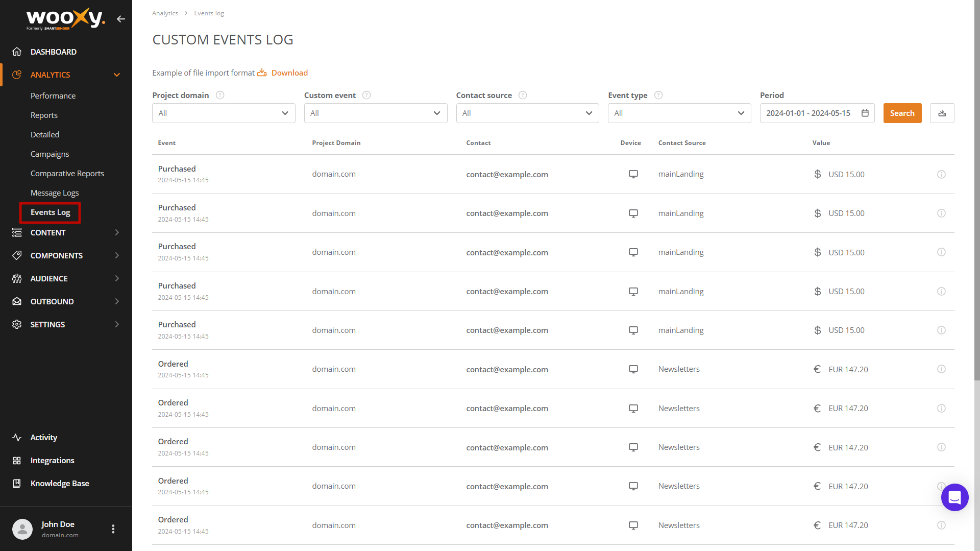
Task: Open the calendar icon in the Period field
Action: click(865, 113)
